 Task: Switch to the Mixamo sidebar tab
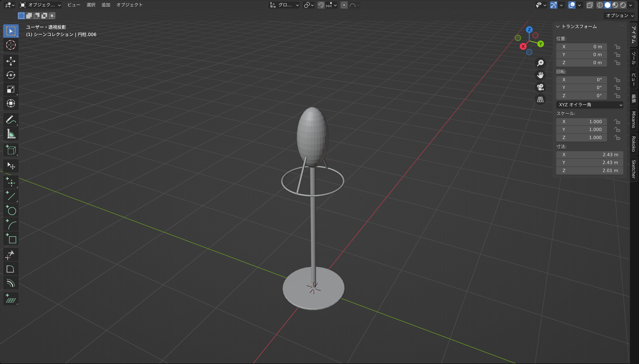click(x=634, y=120)
